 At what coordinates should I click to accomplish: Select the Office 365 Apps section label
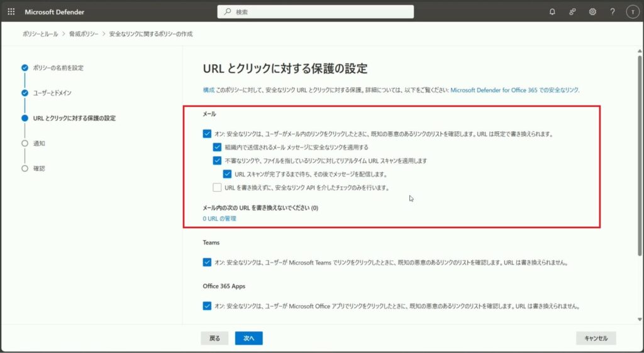coord(224,286)
